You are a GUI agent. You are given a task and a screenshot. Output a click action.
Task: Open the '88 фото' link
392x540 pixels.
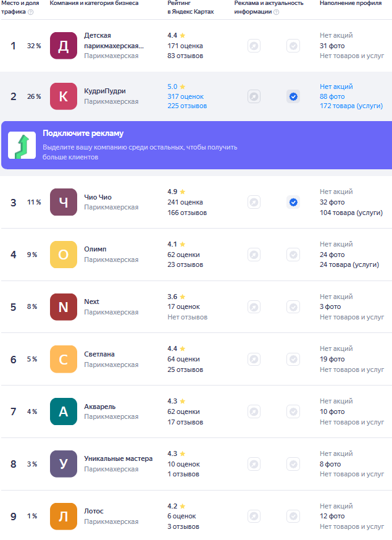coord(332,96)
